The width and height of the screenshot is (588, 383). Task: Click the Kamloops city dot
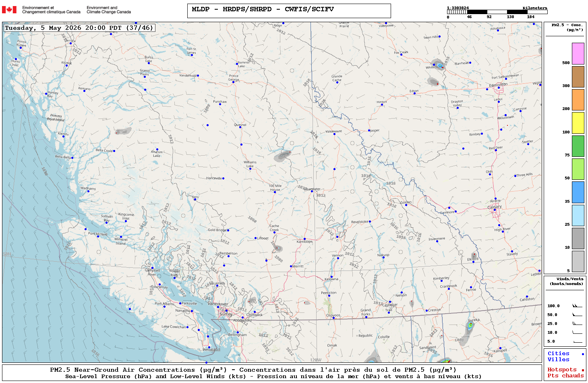(304, 239)
